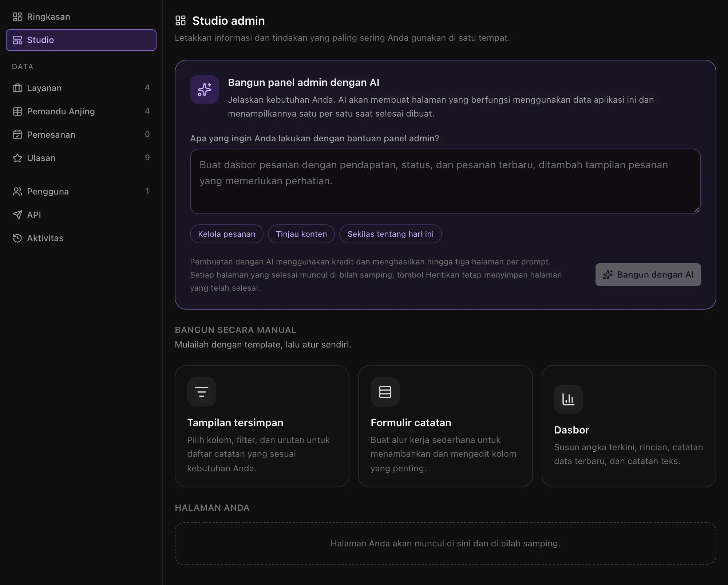728x585 pixels.
Task: Click the Ringkasan sidebar icon
Action: coord(17,17)
